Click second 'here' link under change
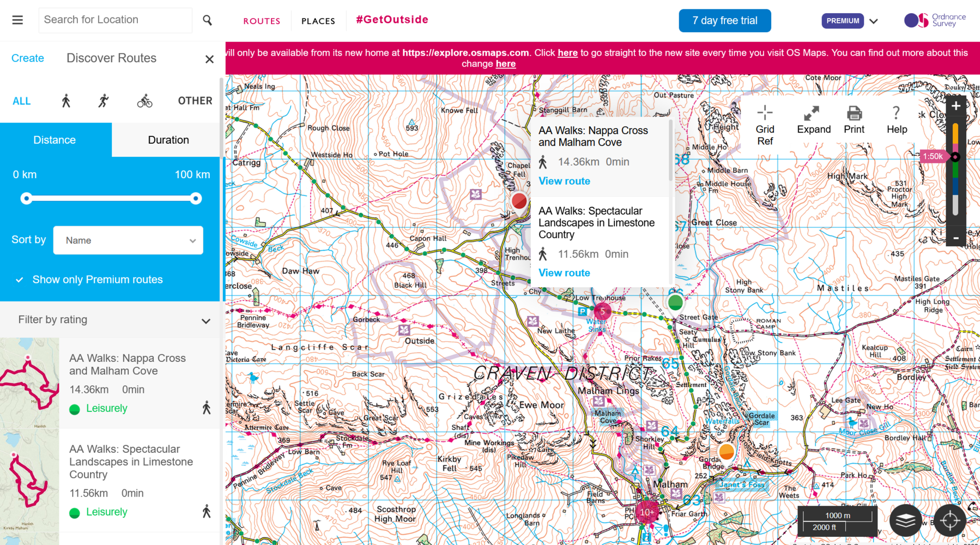 [x=506, y=64]
